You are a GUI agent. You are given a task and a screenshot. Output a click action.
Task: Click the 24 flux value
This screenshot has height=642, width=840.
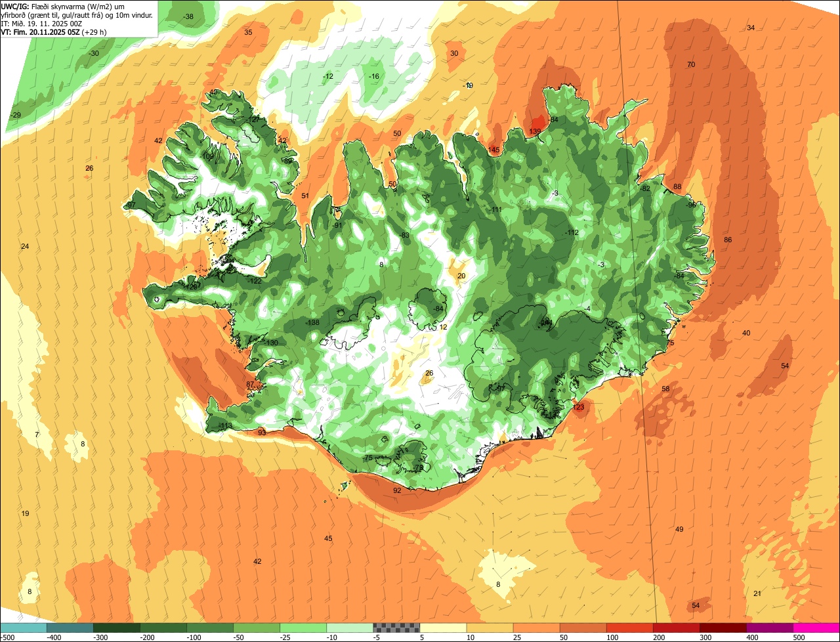pyautogui.click(x=25, y=246)
